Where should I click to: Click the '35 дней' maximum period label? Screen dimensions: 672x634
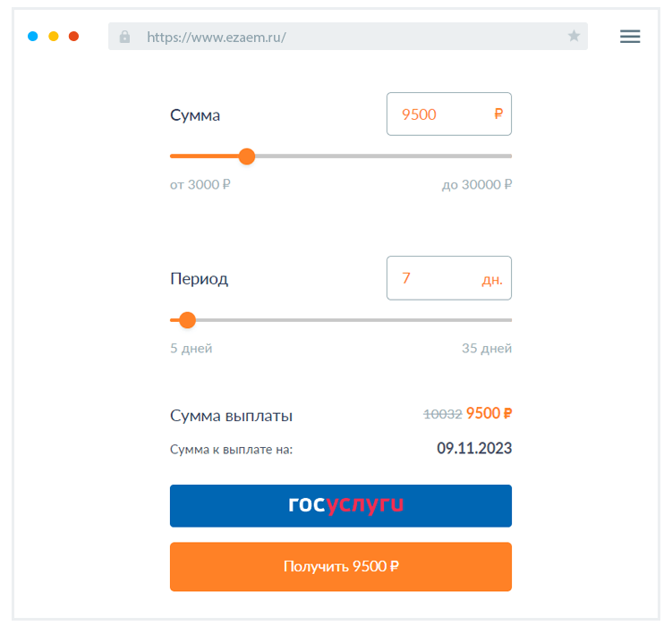point(487,348)
